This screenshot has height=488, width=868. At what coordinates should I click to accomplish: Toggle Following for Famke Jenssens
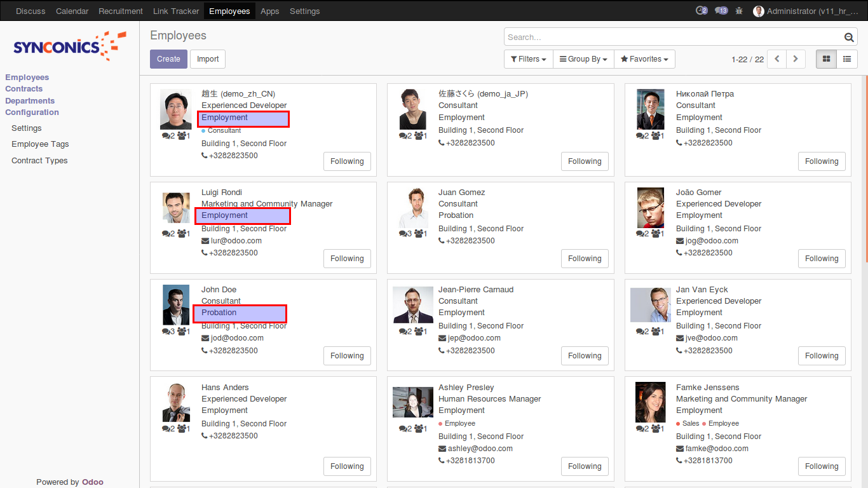tap(822, 466)
